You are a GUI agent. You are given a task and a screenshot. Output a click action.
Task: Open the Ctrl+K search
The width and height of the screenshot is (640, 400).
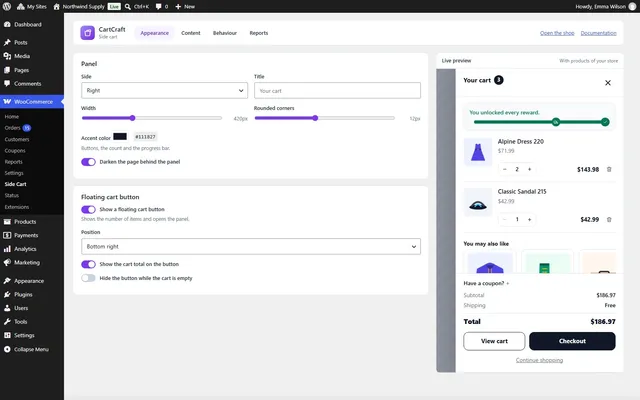coord(137,7)
